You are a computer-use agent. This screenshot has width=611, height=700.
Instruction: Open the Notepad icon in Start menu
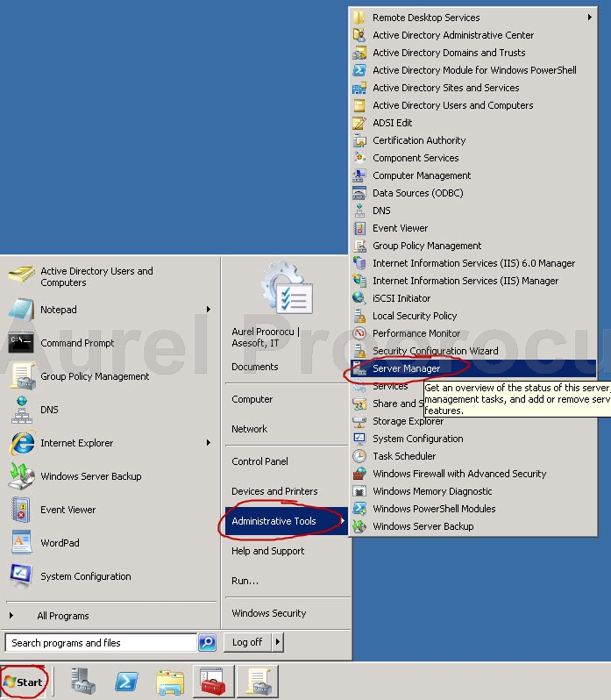point(21,310)
